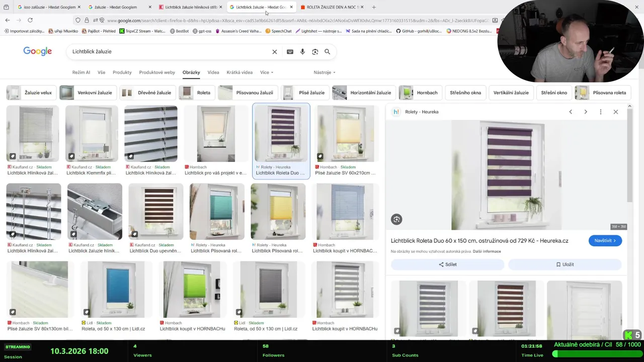Open PajiBot - Přehled bookmark

(x=98, y=31)
